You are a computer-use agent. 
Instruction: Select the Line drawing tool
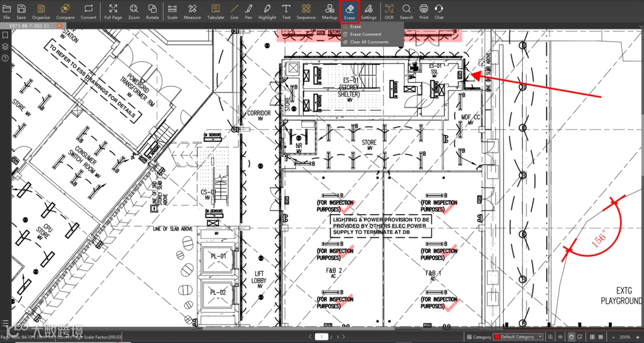coord(234,11)
